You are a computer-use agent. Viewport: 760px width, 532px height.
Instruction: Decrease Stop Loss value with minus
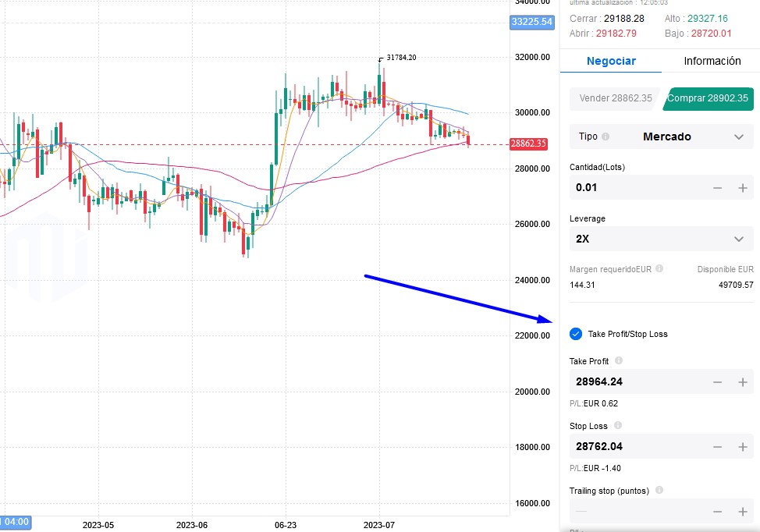tap(718, 447)
